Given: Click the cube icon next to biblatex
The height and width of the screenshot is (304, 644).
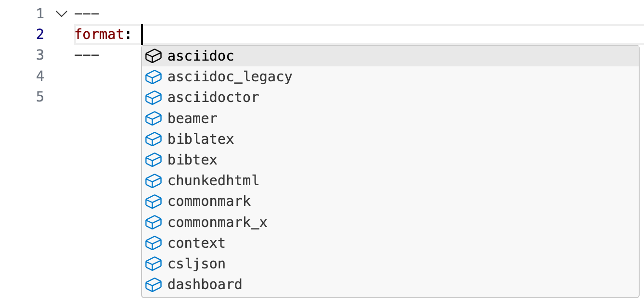Looking at the screenshot, I should point(153,139).
